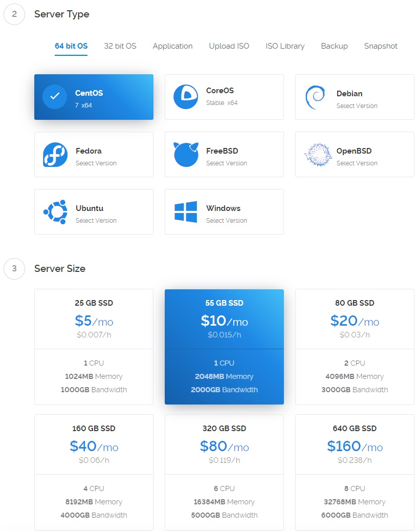Select the 320 GB SSD $80/mo plan
Viewport: 420px width, 531px height.
[224, 473]
